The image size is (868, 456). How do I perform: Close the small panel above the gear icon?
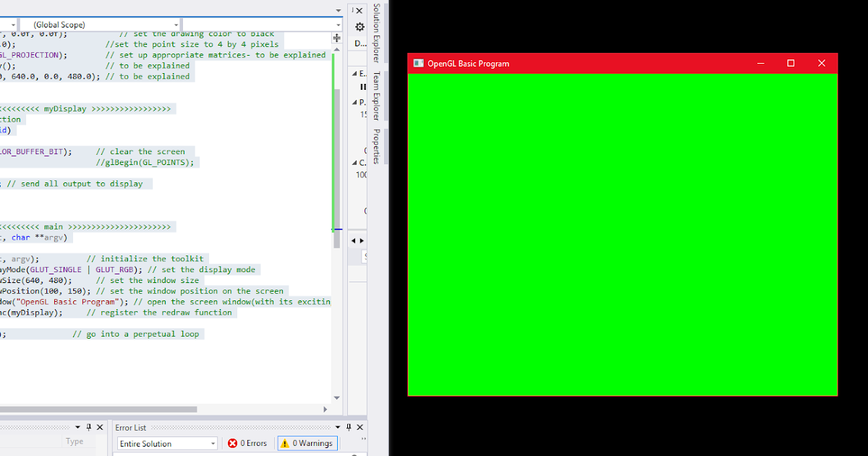coord(359,10)
